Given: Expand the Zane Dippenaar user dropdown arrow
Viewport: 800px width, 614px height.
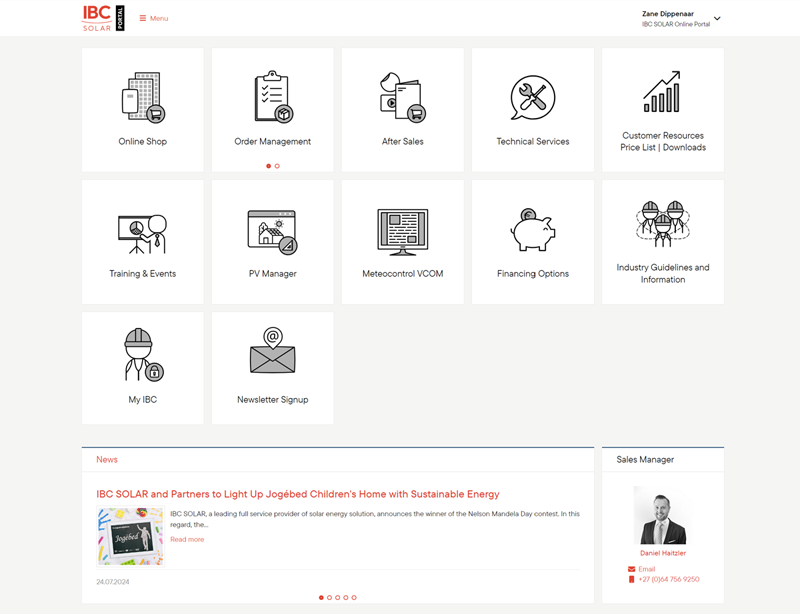Looking at the screenshot, I should pyautogui.click(x=717, y=18).
